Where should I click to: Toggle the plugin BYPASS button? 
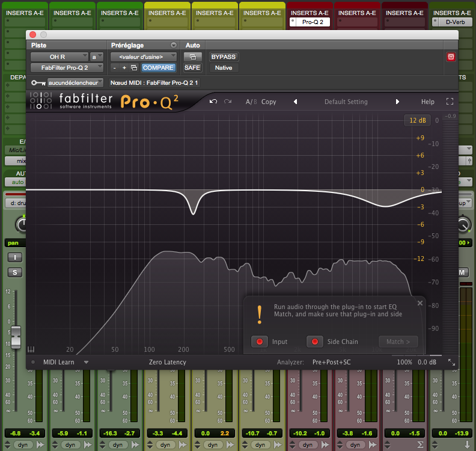click(224, 57)
